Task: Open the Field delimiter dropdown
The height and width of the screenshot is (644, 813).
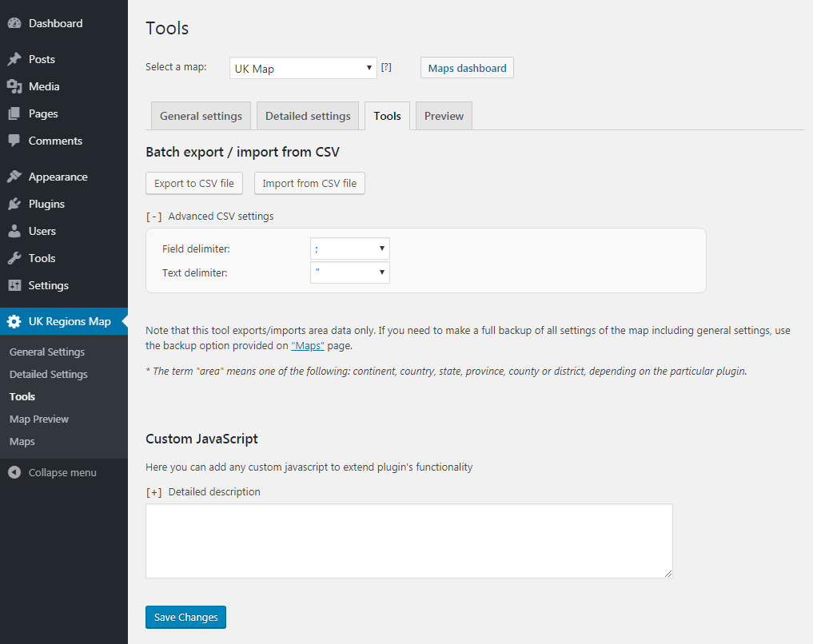Action: pyautogui.click(x=349, y=249)
